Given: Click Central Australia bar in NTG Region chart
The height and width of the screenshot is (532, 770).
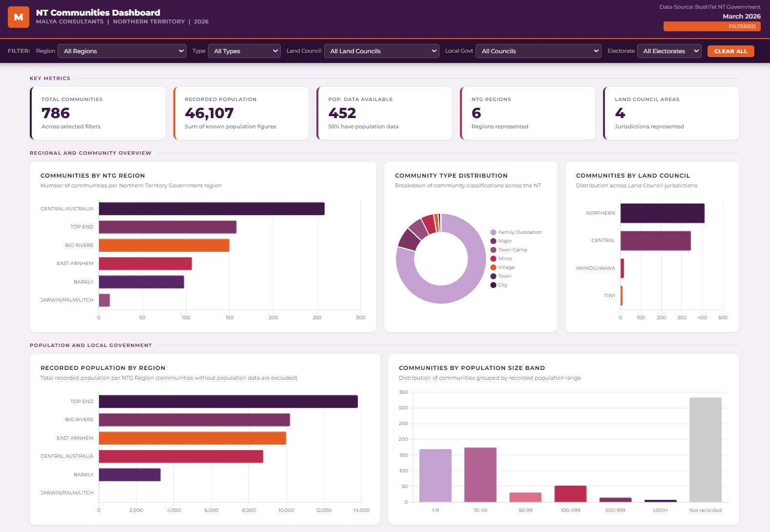Looking at the screenshot, I should (x=211, y=209).
